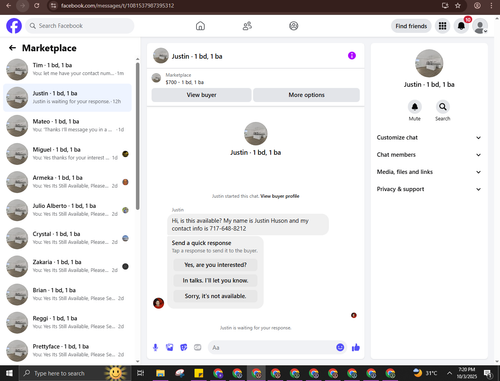
Task: Expand the Customize chat section
Action: pyautogui.click(x=429, y=138)
